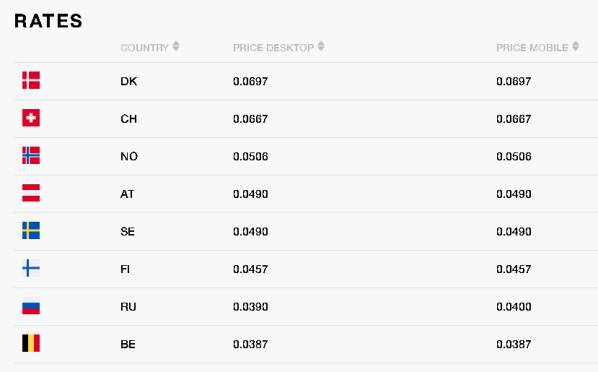Sort table by Country arrows
This screenshot has width=598, height=372.
[x=176, y=46]
